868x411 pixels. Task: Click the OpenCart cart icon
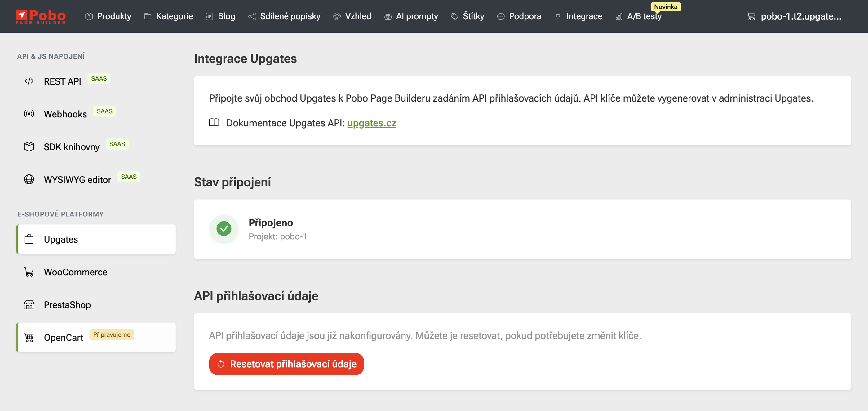point(29,338)
